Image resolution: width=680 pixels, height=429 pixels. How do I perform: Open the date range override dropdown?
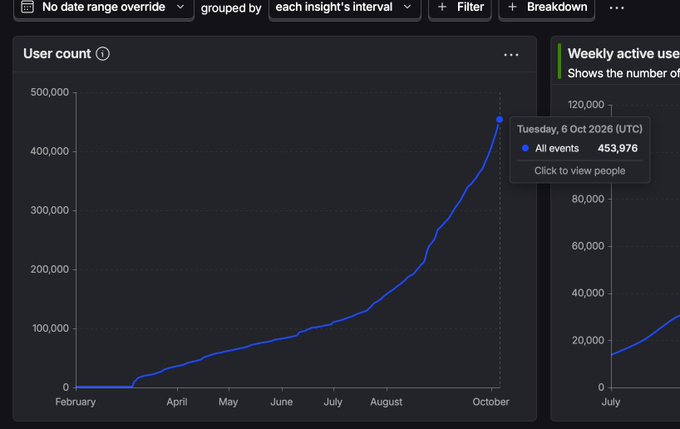[x=103, y=7]
